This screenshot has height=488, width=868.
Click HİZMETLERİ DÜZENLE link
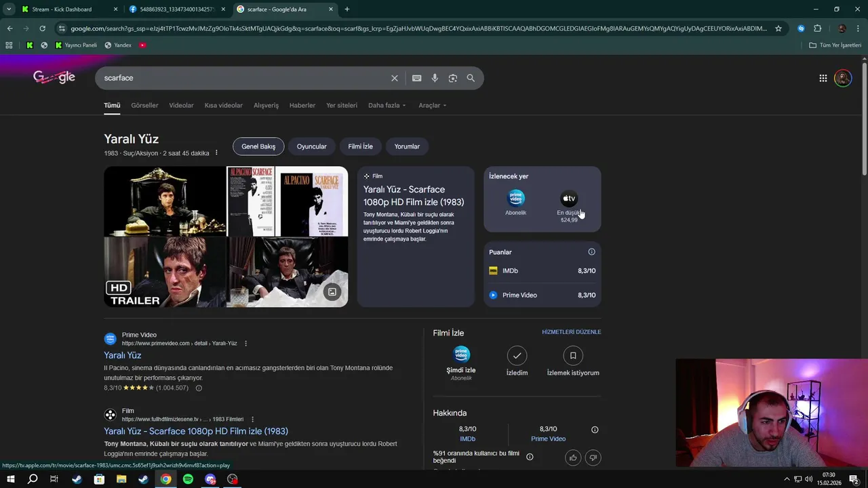click(x=572, y=332)
